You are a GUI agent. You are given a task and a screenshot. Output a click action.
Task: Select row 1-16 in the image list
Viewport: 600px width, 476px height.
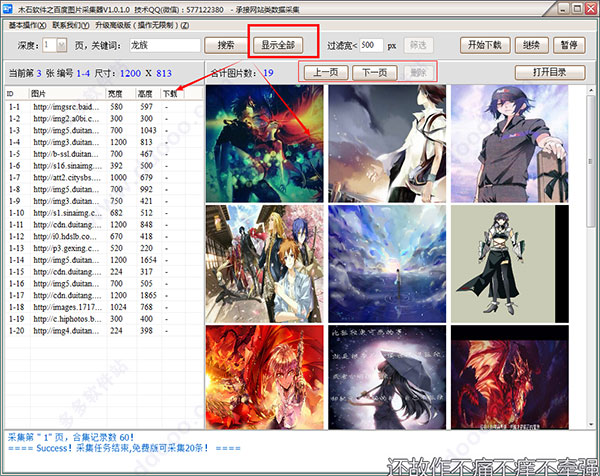coord(104,284)
